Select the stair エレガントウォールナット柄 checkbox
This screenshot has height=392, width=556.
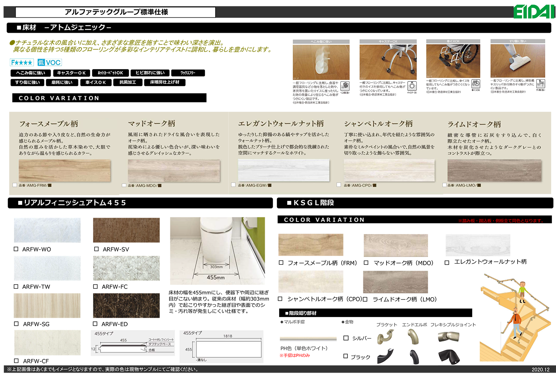447,262
